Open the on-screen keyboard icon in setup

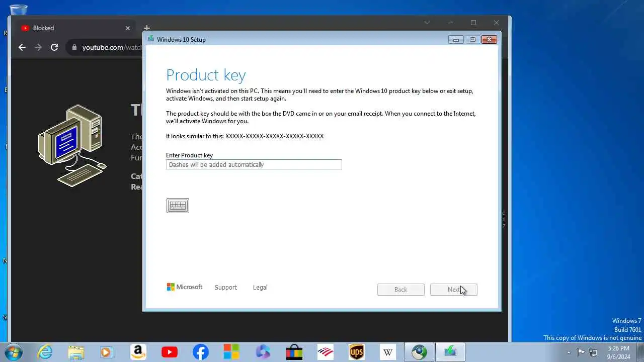[178, 205]
